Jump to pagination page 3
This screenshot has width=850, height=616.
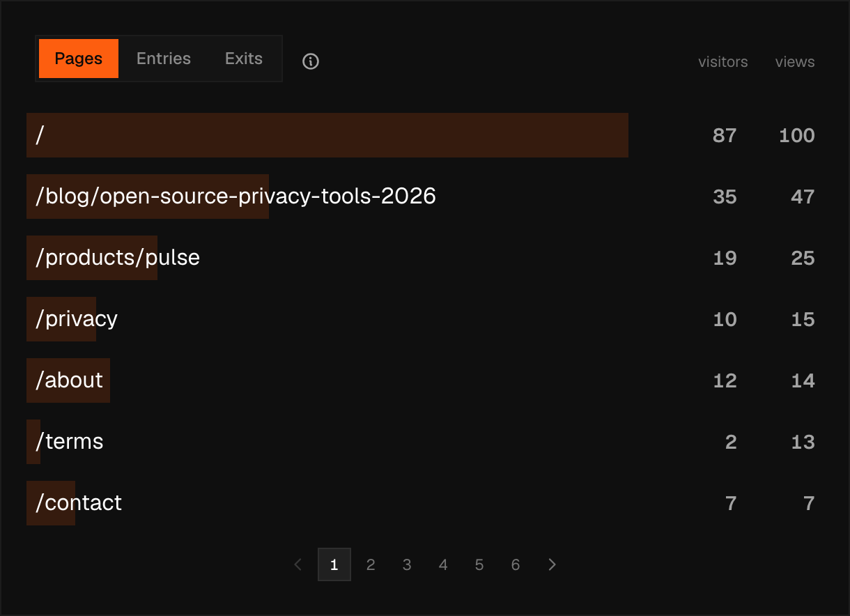(407, 564)
